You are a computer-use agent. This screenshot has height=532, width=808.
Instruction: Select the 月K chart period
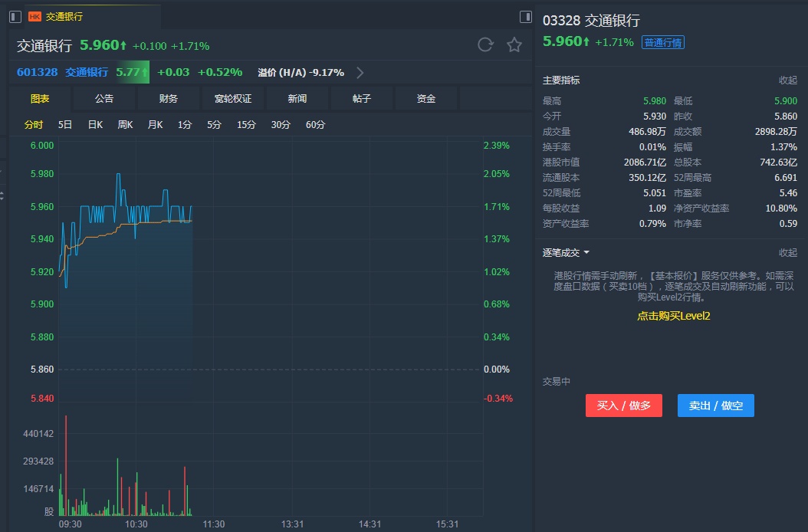[155, 125]
